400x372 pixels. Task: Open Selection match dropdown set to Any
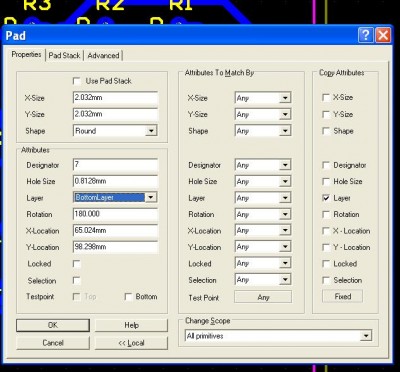[263, 280]
